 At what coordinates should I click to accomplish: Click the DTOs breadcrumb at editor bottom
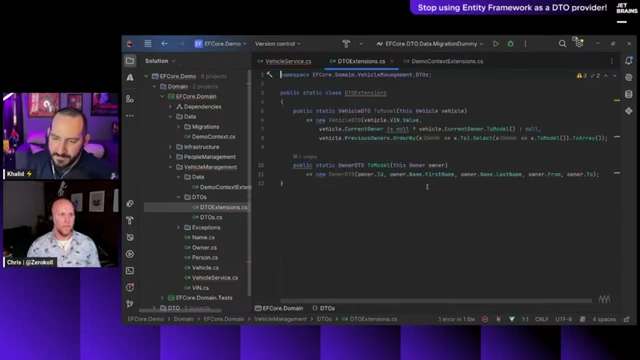point(324,308)
